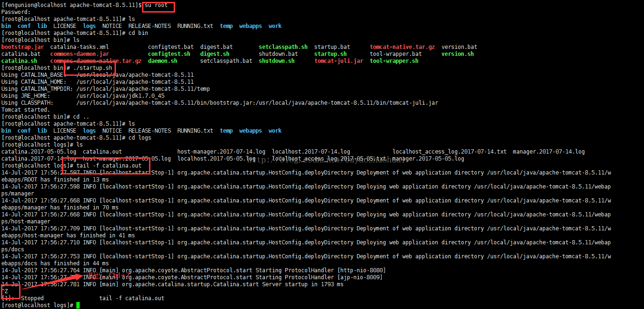Select startup.bat in the bin listing
Viewport: 644px width, 309px height.
(332, 47)
